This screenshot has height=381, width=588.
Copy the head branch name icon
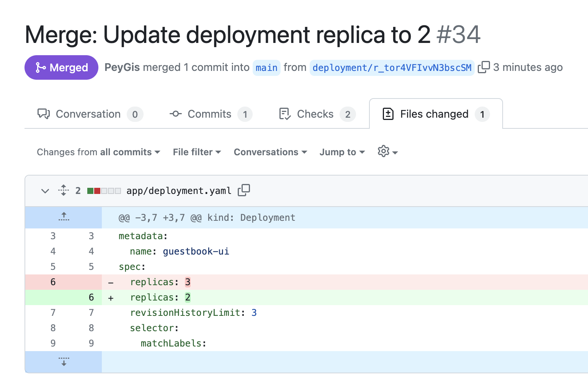[x=483, y=67]
